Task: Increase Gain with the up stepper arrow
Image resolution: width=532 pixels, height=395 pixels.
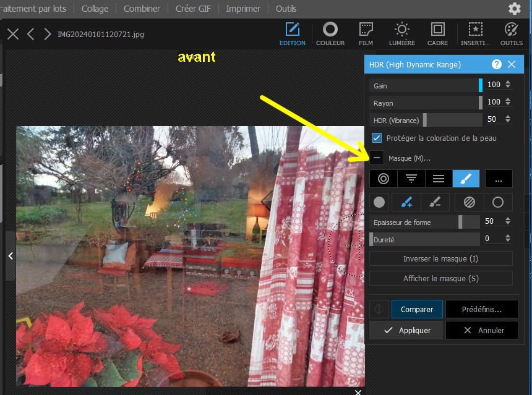Action: 508,82
